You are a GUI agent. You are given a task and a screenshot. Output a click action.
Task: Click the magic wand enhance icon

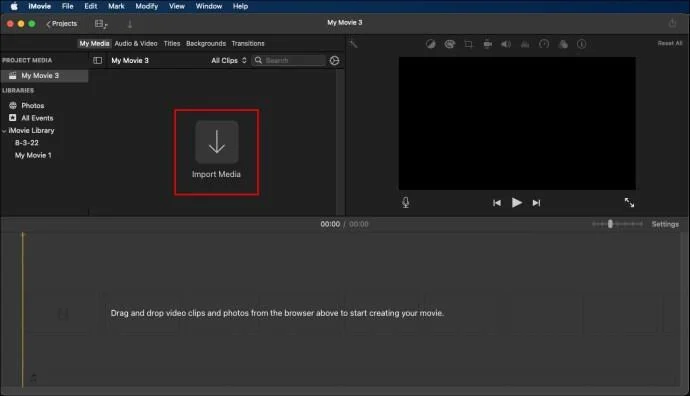tap(353, 44)
